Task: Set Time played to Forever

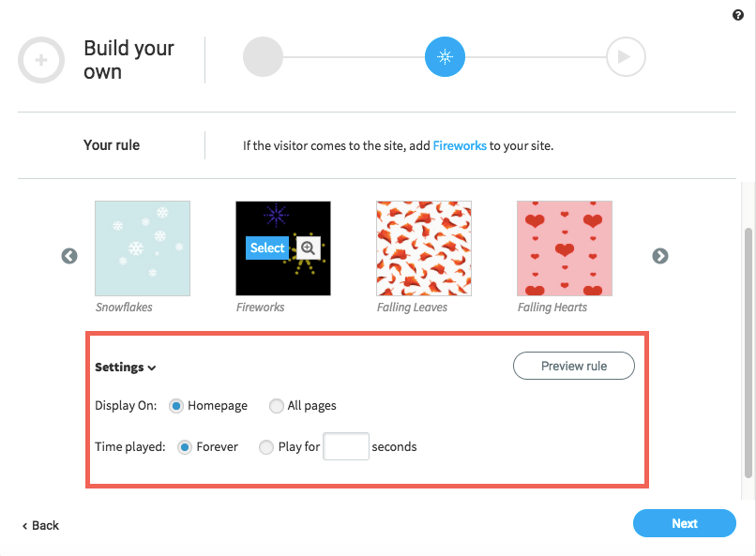Action: coord(185,447)
